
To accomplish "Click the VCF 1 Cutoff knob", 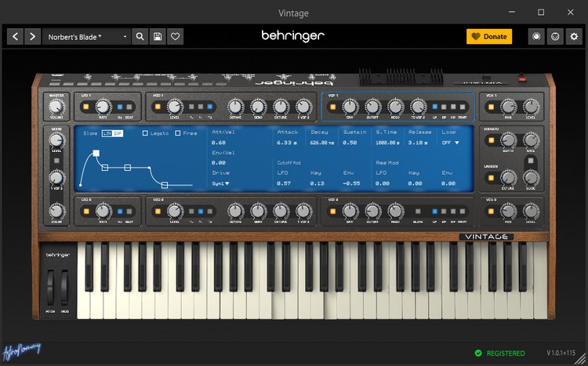I will click(372, 107).
